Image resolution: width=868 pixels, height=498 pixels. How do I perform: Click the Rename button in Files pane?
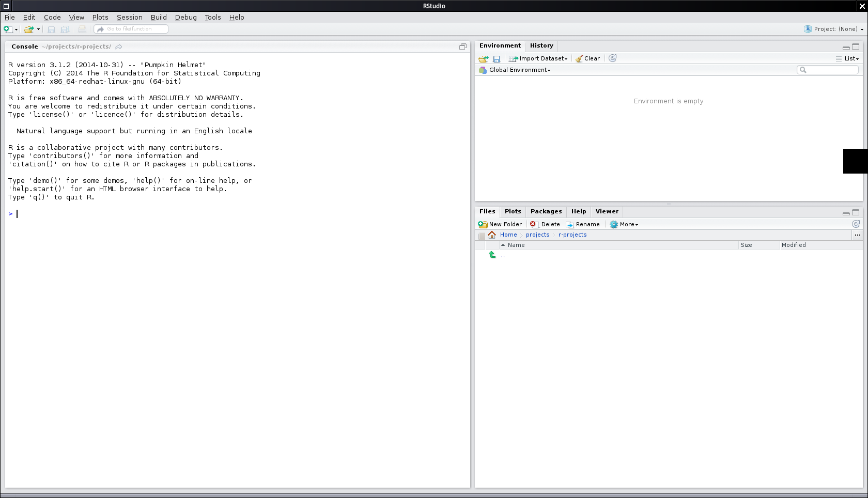(x=583, y=224)
